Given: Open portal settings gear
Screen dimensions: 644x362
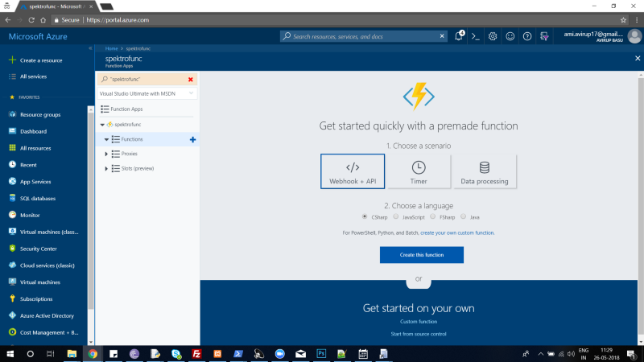Looking at the screenshot, I should 493,36.
